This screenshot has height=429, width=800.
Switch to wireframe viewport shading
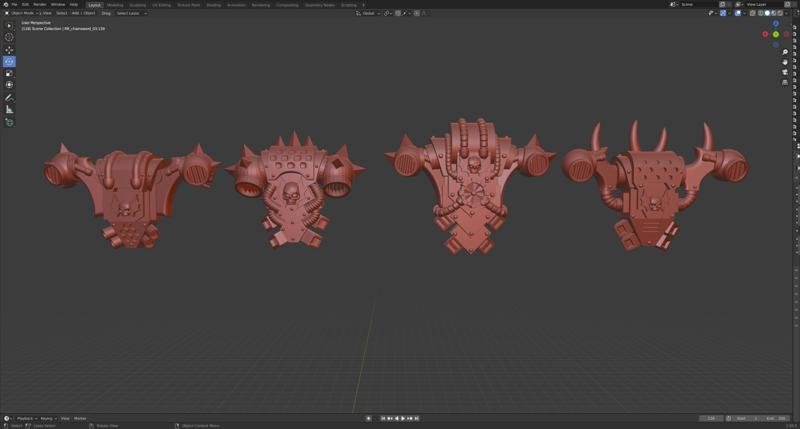pos(760,13)
